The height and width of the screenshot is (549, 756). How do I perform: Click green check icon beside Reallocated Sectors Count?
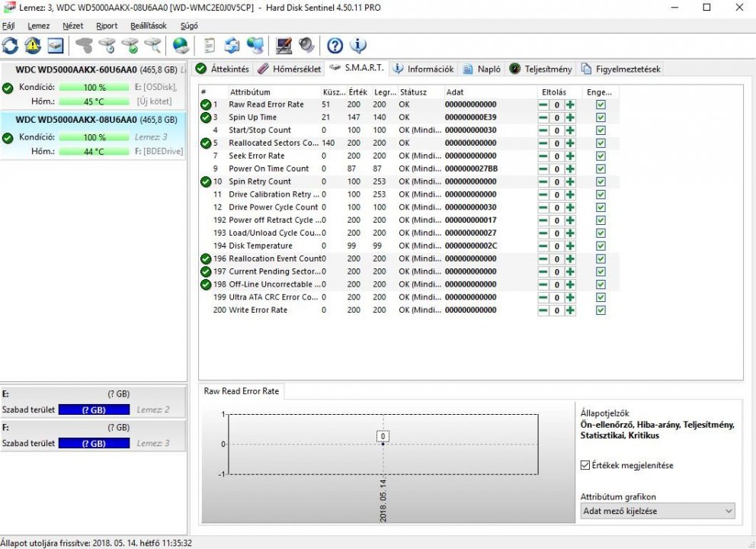[x=206, y=143]
